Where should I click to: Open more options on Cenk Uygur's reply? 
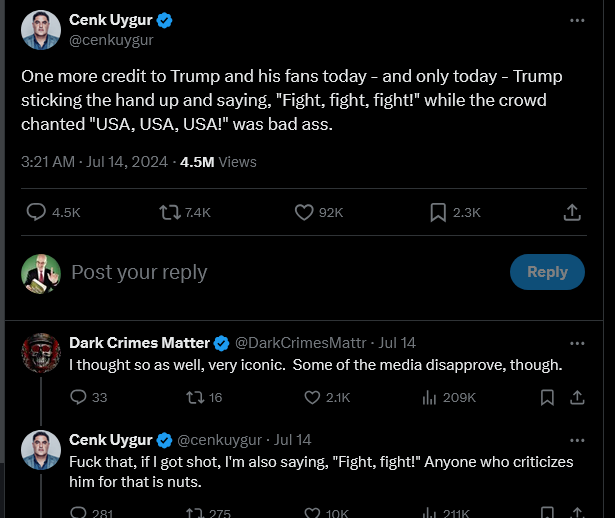tap(577, 440)
